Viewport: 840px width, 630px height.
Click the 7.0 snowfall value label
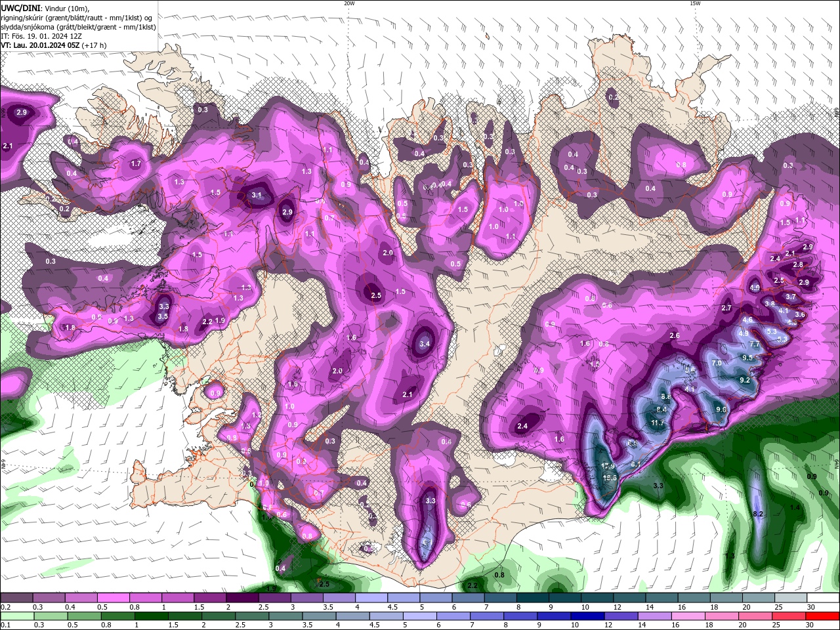717,363
